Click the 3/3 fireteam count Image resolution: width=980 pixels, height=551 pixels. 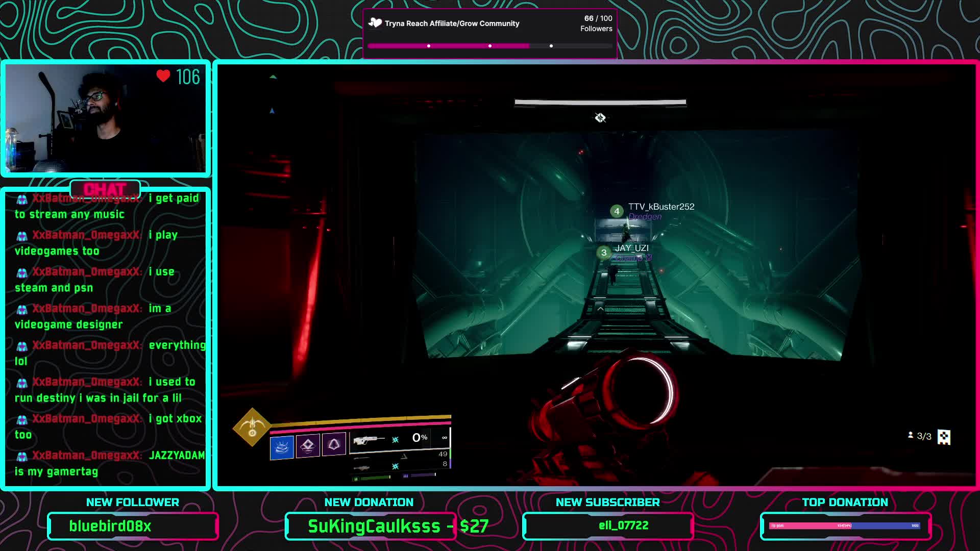click(924, 436)
